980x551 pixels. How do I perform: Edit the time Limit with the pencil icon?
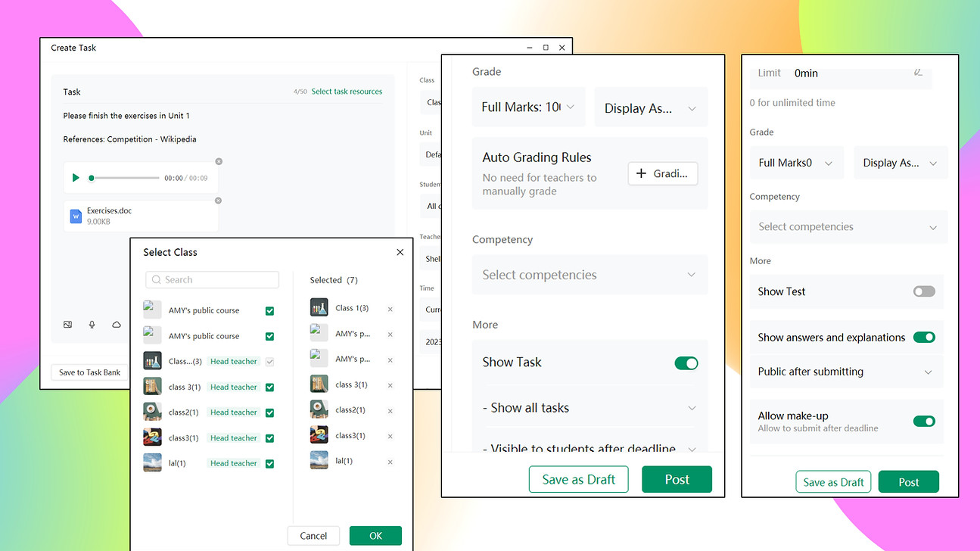point(919,73)
